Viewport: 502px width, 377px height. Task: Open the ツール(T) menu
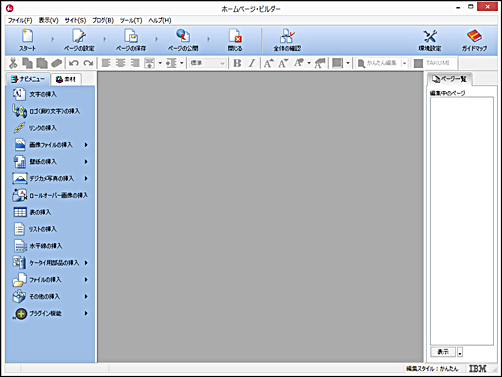(131, 20)
